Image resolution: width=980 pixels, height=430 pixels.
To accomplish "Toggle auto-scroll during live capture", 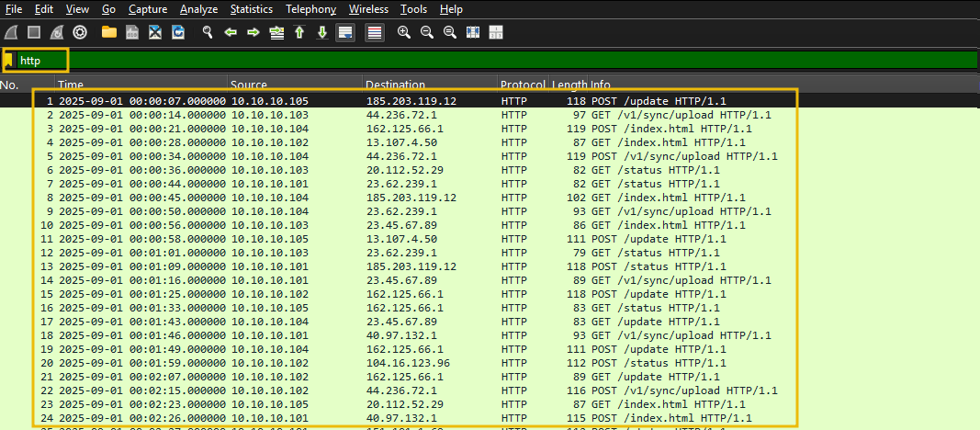I will pos(345,32).
